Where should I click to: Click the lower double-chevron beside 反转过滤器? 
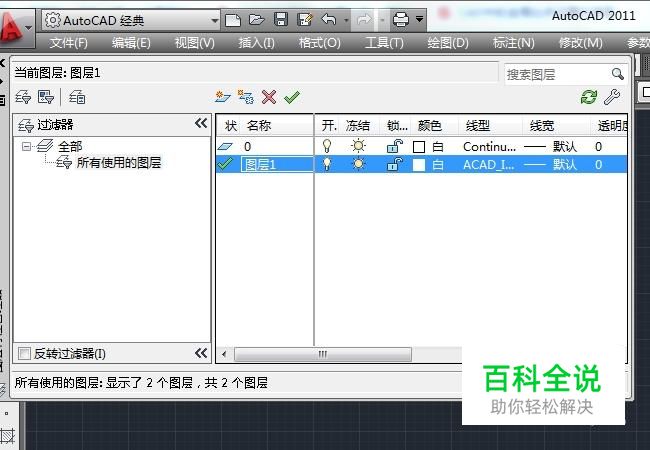[x=201, y=353]
